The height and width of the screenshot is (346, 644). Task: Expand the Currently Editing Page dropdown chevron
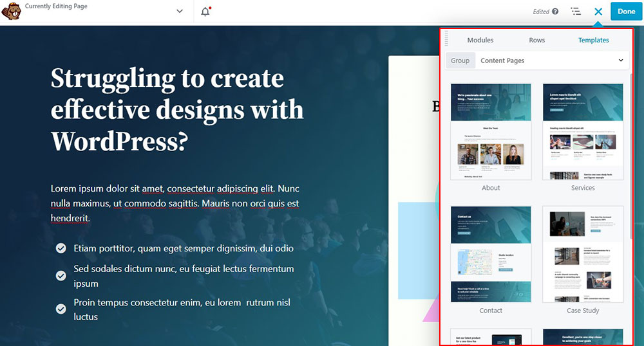(180, 11)
